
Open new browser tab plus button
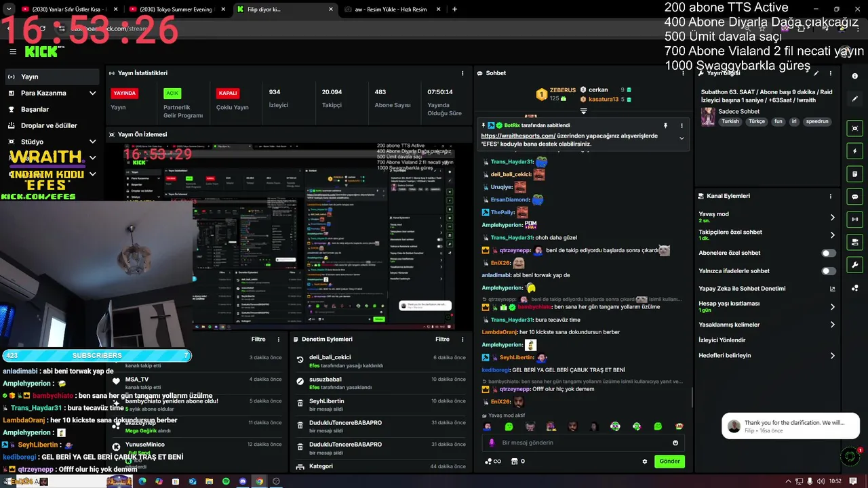pos(454,9)
